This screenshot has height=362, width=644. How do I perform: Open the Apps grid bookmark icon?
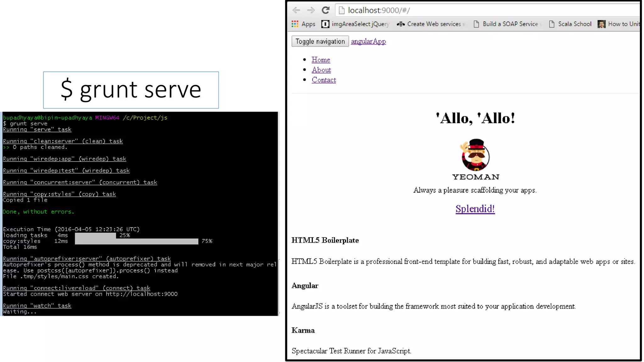pos(295,24)
